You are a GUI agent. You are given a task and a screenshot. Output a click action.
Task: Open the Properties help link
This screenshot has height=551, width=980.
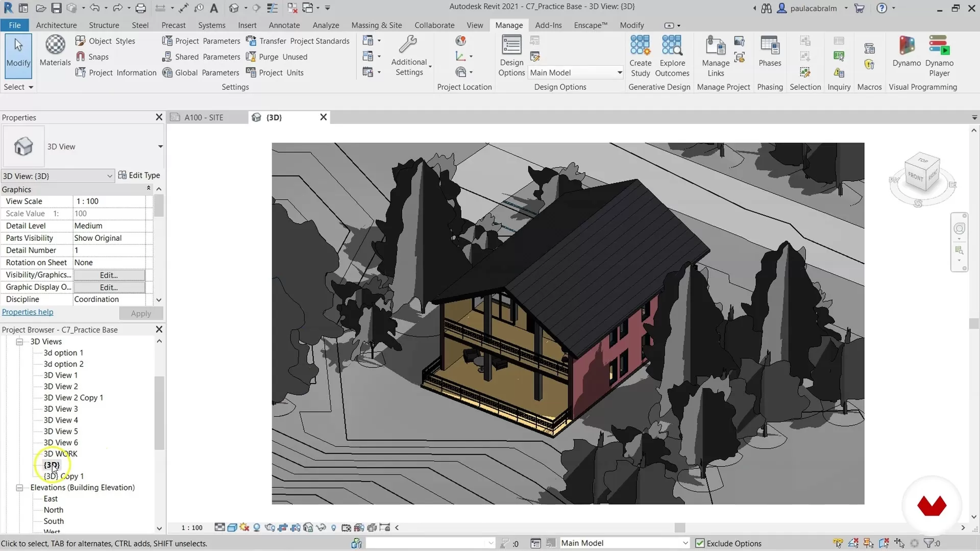pyautogui.click(x=28, y=312)
